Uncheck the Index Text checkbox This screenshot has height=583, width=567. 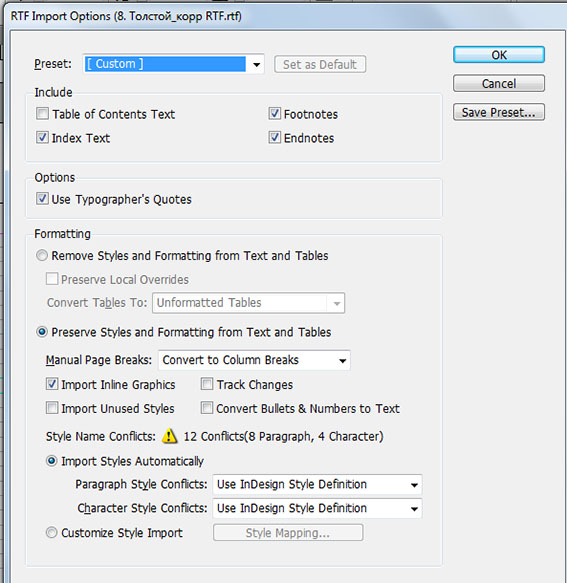pyautogui.click(x=42, y=137)
